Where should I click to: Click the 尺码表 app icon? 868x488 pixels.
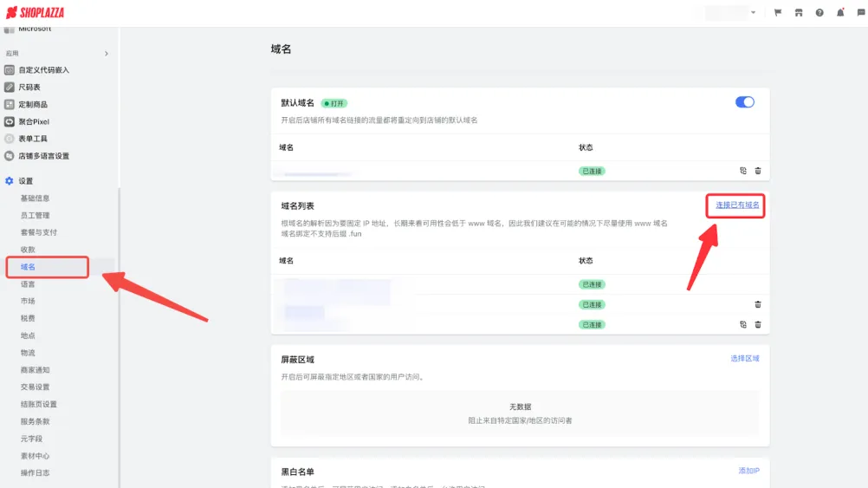tap(10, 87)
